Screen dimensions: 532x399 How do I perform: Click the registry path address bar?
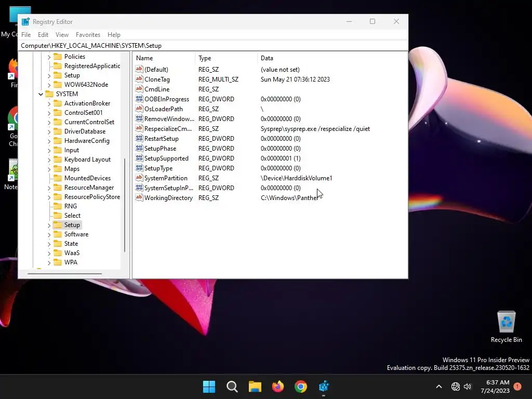click(x=213, y=46)
